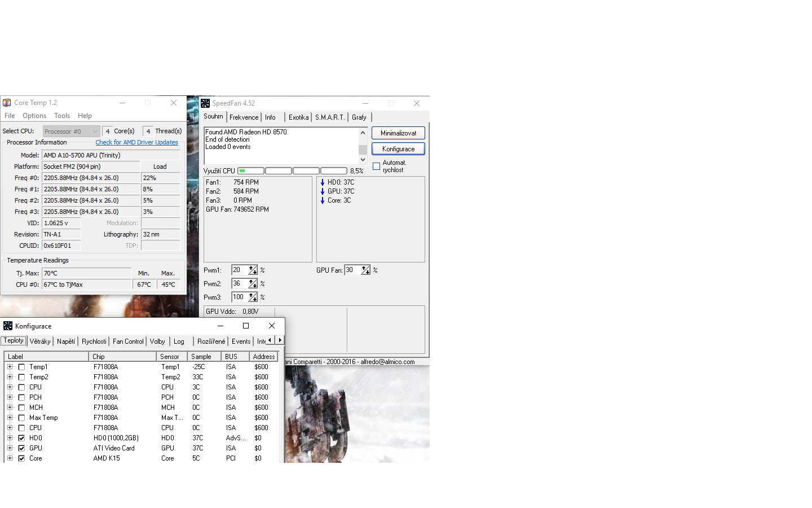Select the Rychlosti tab in Konfigurace
The image size is (812, 508).
point(94,341)
